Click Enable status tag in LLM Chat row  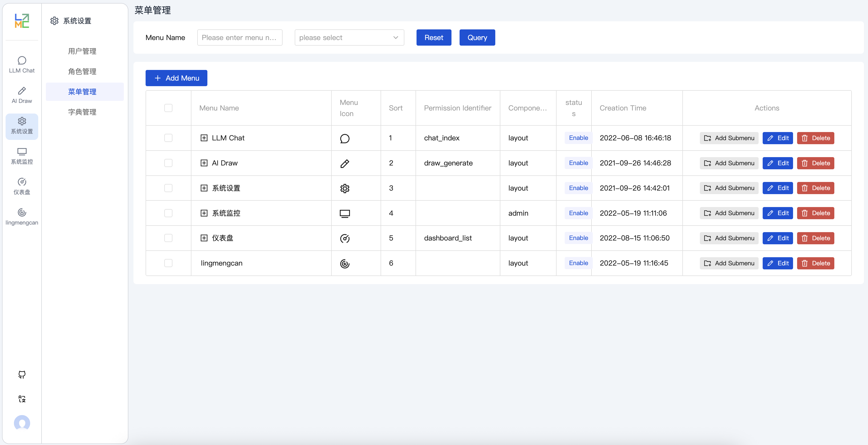pos(578,138)
